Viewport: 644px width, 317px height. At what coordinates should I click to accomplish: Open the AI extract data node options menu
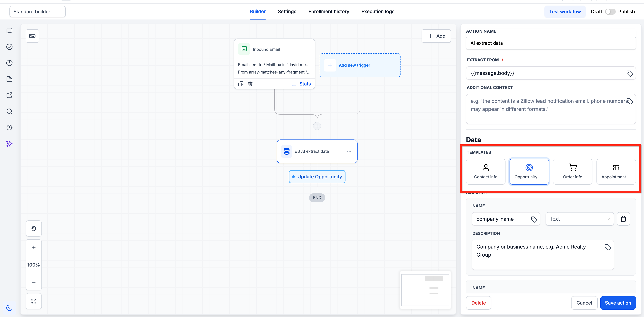(349, 151)
